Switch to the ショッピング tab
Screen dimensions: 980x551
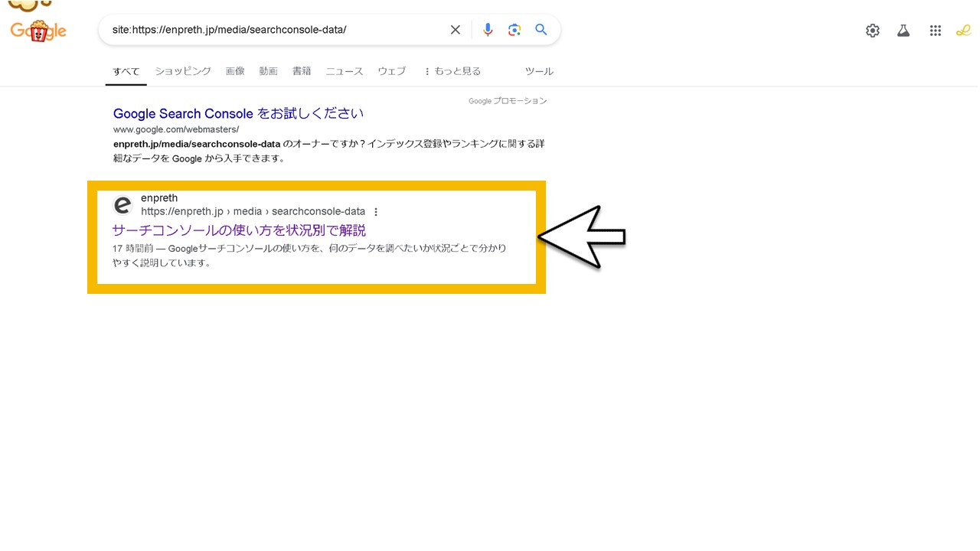click(x=183, y=70)
